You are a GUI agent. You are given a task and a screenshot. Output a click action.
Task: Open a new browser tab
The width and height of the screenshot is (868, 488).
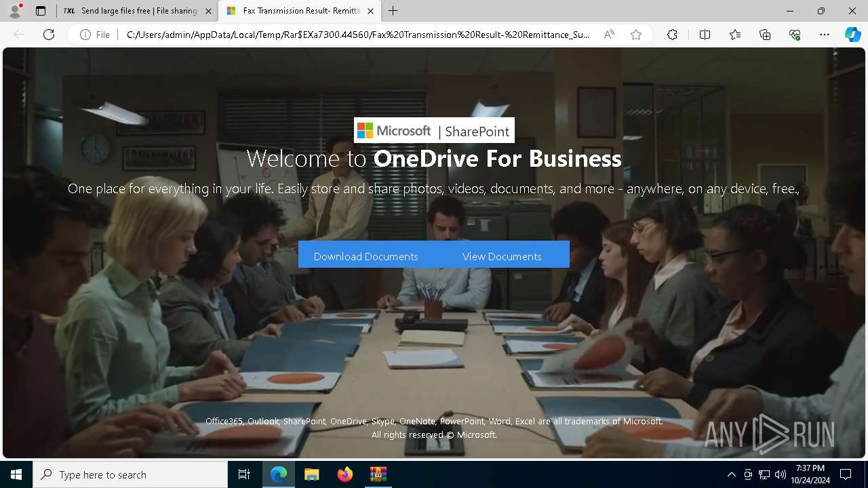click(x=393, y=11)
